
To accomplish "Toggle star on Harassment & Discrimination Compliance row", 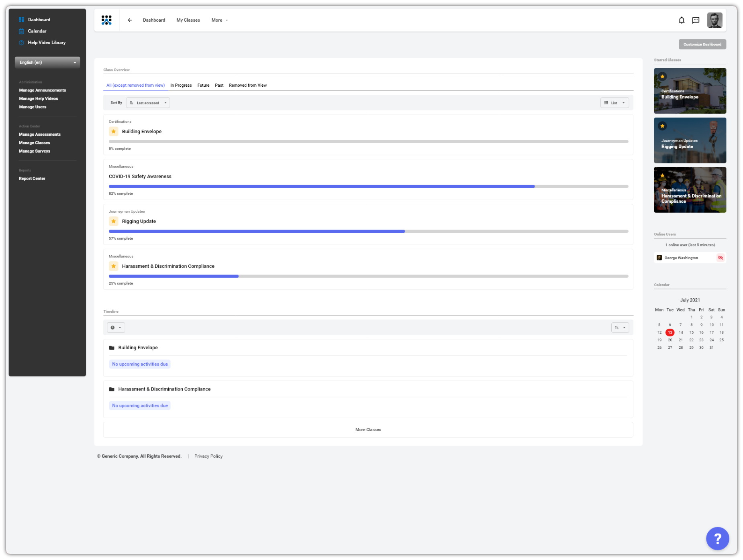I will (114, 266).
